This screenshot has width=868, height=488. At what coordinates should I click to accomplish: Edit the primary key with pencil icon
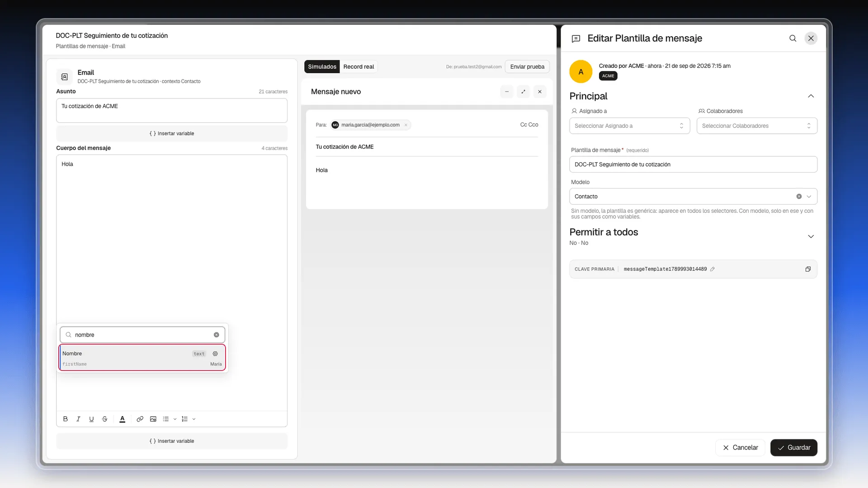pos(712,269)
